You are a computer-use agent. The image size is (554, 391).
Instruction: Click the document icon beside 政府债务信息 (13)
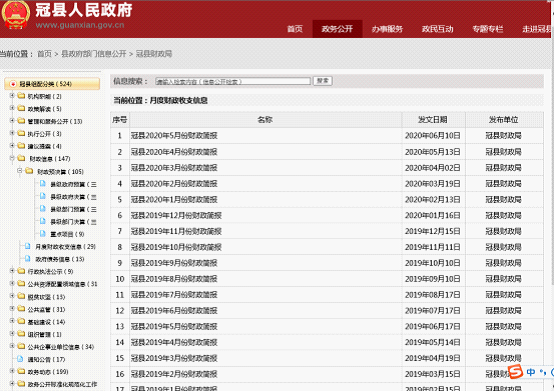pos(28,259)
